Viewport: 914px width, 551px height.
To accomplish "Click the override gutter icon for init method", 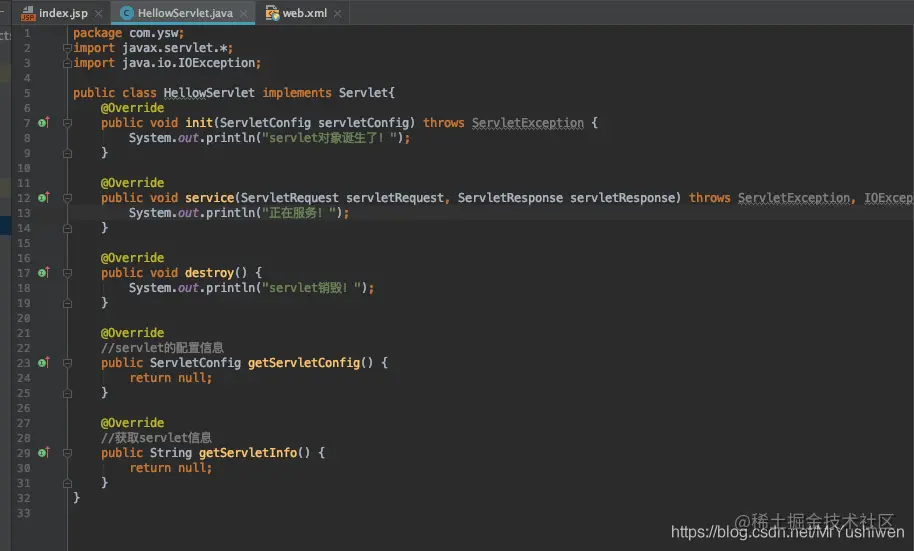I will coord(44,122).
